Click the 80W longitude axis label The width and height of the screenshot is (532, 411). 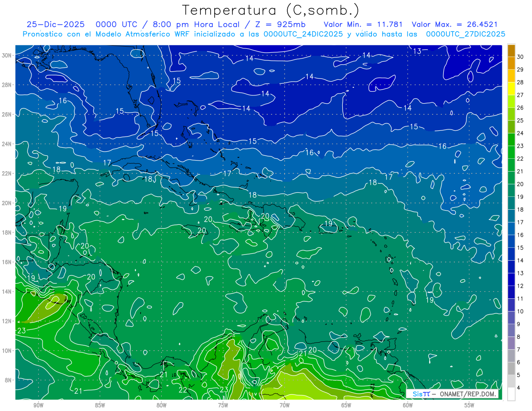(x=161, y=406)
